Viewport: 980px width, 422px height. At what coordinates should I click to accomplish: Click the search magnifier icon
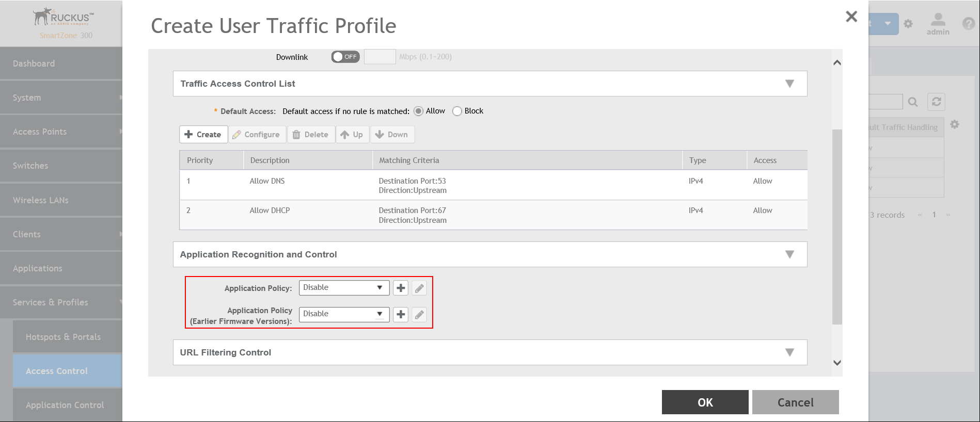point(913,102)
